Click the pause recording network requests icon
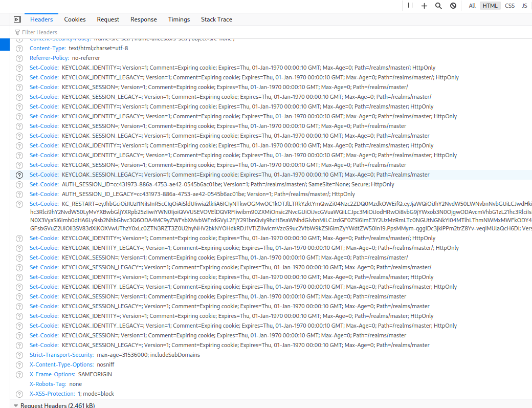This screenshot has width=532, height=408. click(411, 6)
